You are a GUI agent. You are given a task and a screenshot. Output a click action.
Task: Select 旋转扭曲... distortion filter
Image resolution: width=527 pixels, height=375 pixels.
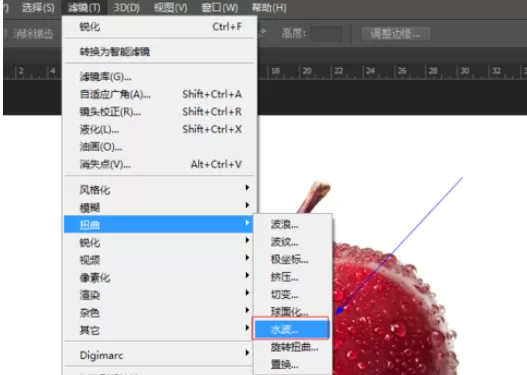coord(292,346)
